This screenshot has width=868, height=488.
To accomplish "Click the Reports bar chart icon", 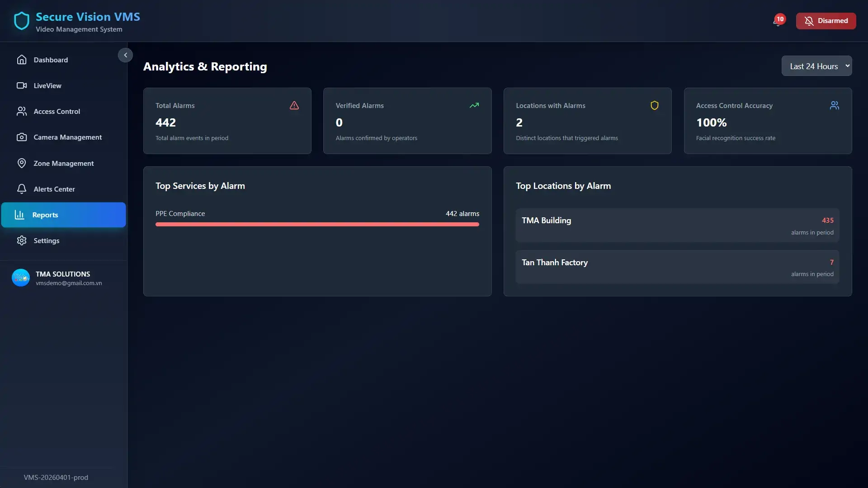I will pos(19,215).
